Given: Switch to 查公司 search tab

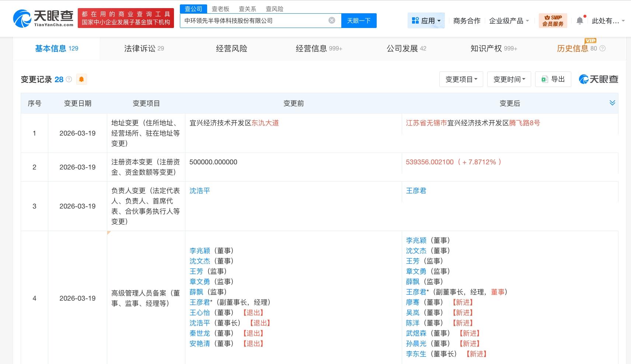Looking at the screenshot, I should (x=194, y=9).
